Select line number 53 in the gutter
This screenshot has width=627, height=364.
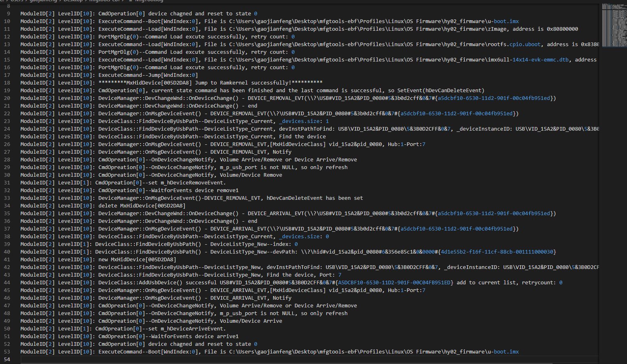tap(7, 352)
